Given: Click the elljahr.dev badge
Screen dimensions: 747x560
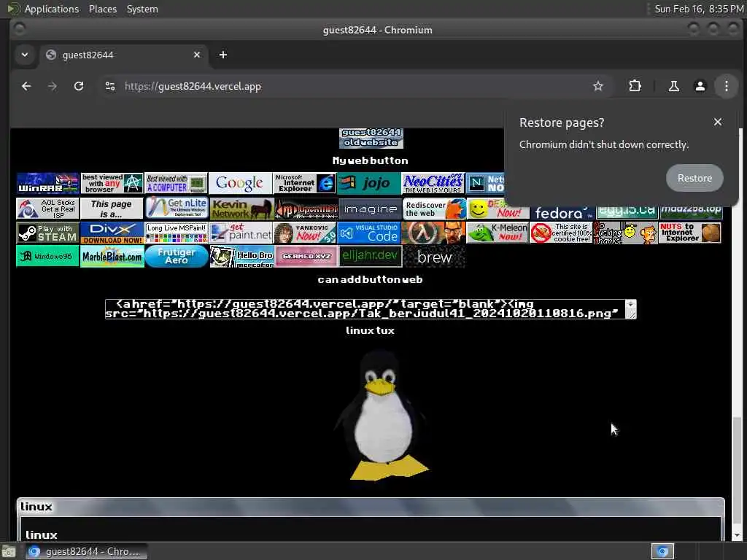Looking at the screenshot, I should click(370, 256).
